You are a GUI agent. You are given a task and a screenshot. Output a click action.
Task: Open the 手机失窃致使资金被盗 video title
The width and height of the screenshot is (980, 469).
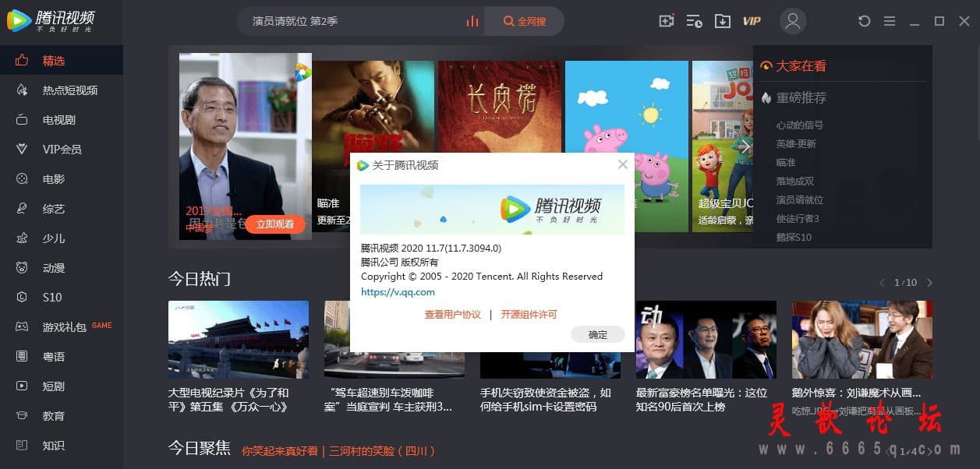(546, 400)
